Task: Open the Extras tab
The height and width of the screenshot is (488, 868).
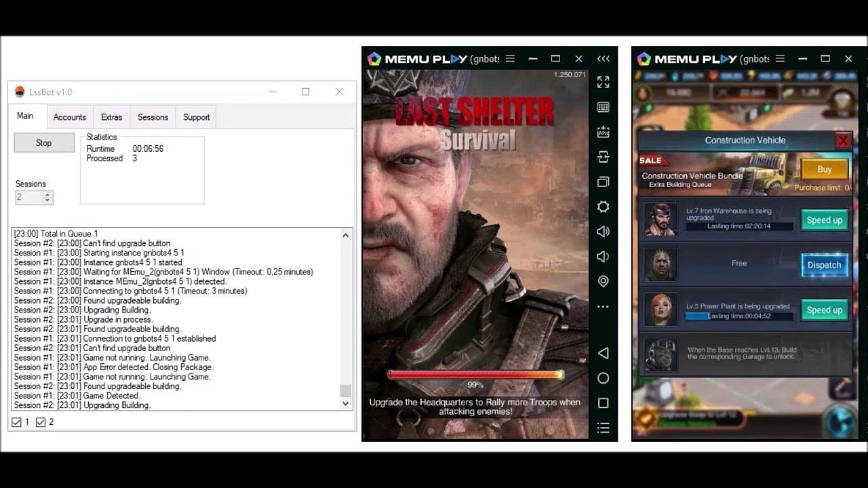Action: point(111,117)
